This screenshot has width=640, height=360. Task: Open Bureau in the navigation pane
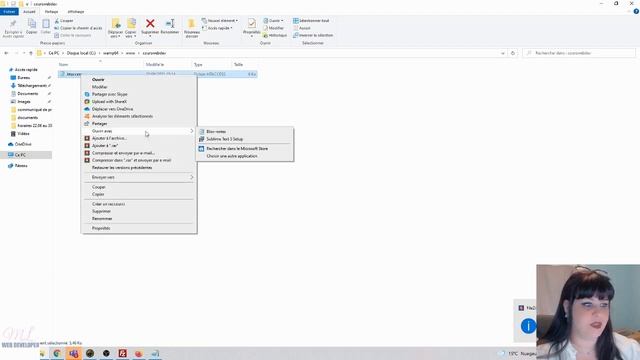tap(24, 78)
